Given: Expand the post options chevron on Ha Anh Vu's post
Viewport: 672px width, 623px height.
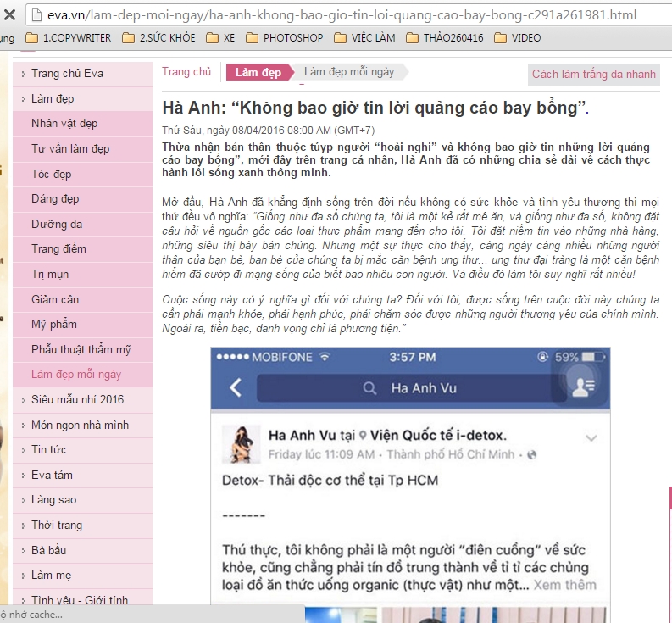Looking at the screenshot, I should point(591,437).
